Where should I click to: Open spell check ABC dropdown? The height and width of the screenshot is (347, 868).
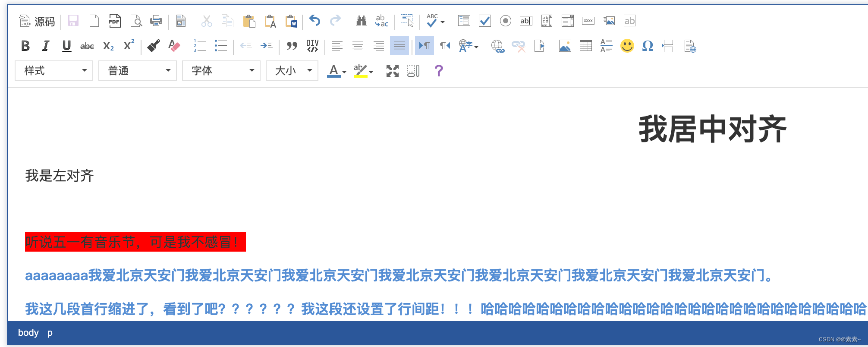[x=436, y=21]
